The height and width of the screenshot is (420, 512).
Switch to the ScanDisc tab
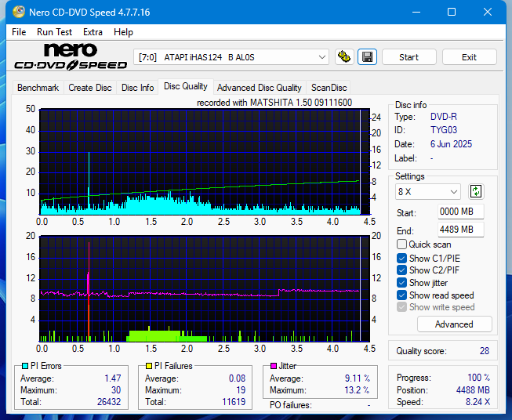329,88
